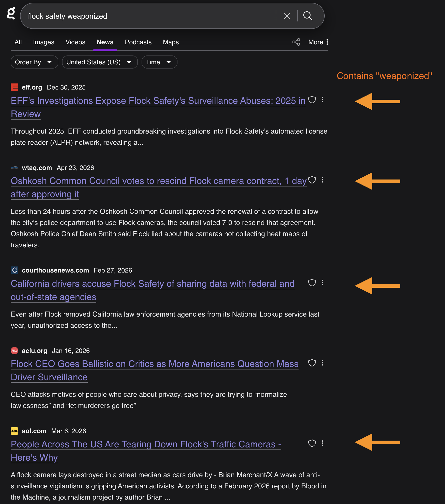Image resolution: width=445 pixels, height=504 pixels.
Task: Click the Kagi logo icon
Action: click(x=11, y=13)
